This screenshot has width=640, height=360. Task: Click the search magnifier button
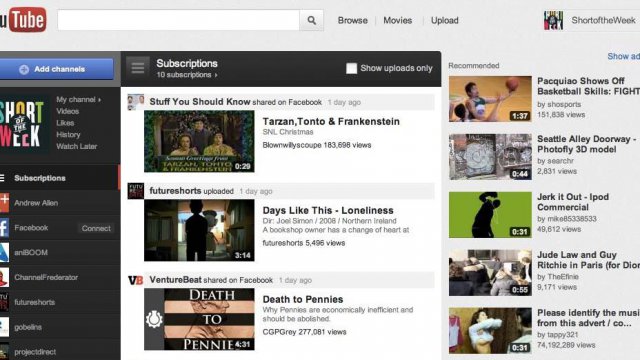point(311,20)
